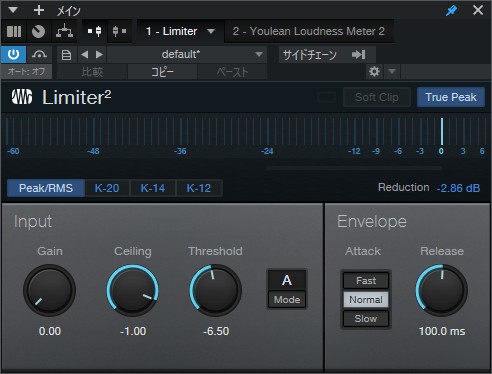Add an insert with the plus icon
The image size is (492, 374).
tap(39, 10)
